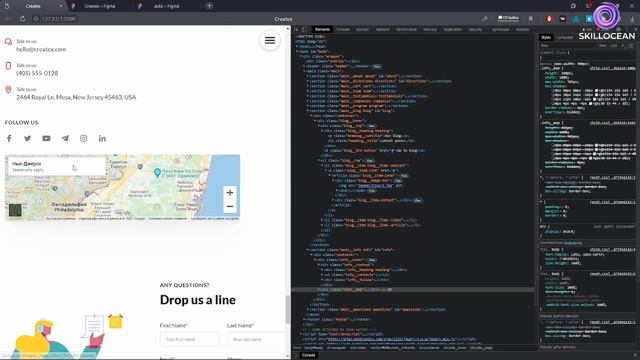This screenshot has height=360, width=640.
Task: Click the Telegram social icon
Action: (x=65, y=138)
